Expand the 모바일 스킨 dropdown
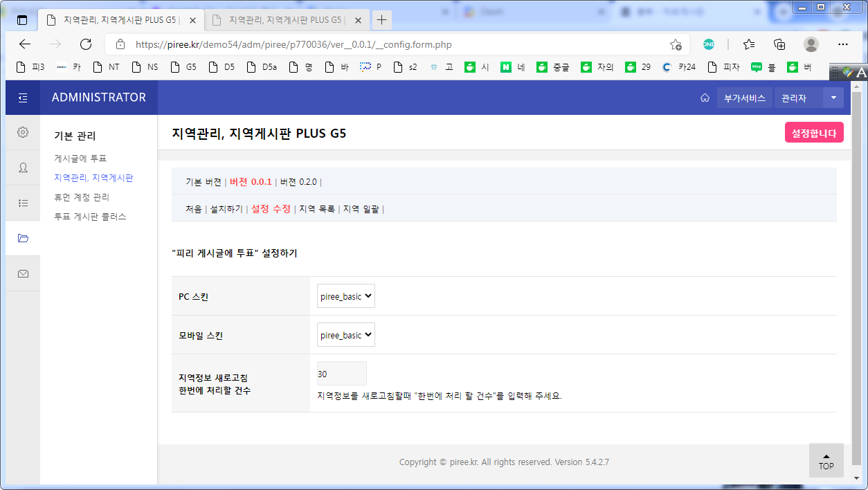Viewport: 868px width, 490px height. coord(345,335)
